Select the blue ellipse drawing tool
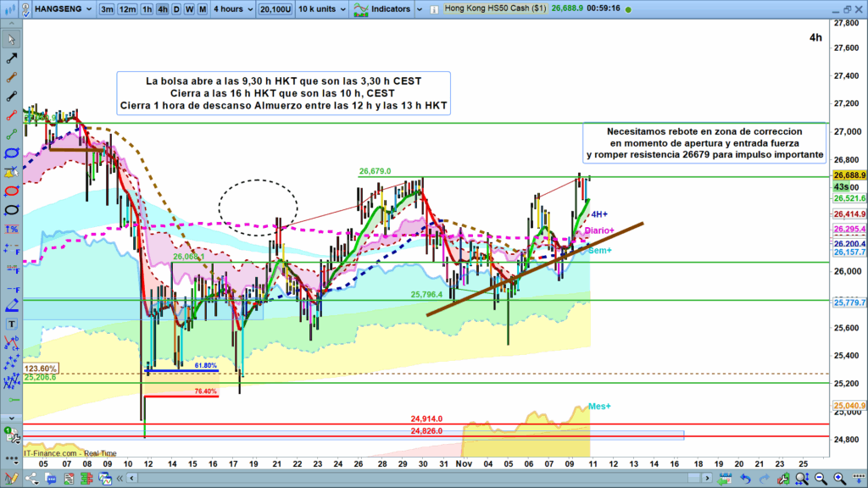 point(12,153)
